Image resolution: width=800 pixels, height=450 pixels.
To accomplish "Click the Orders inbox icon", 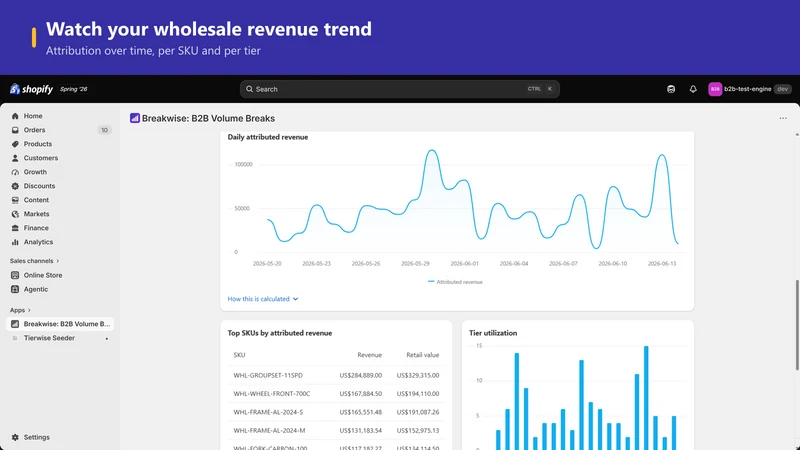I will pyautogui.click(x=15, y=130).
